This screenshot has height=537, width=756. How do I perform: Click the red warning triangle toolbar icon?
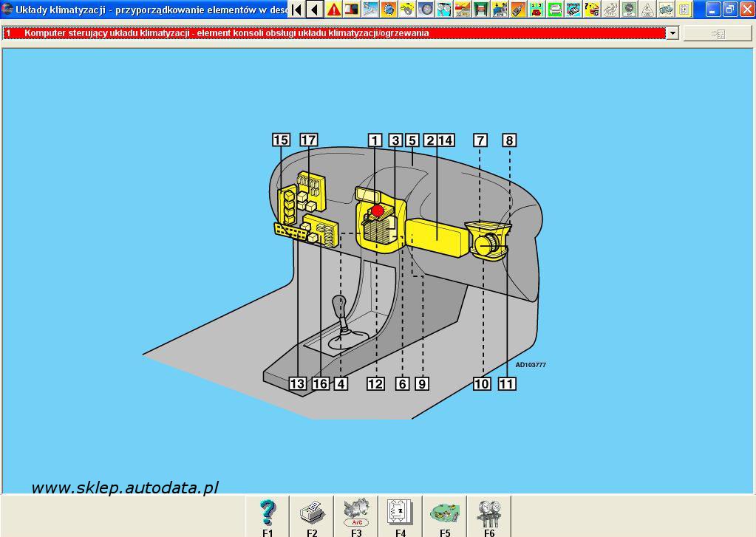tap(334, 10)
